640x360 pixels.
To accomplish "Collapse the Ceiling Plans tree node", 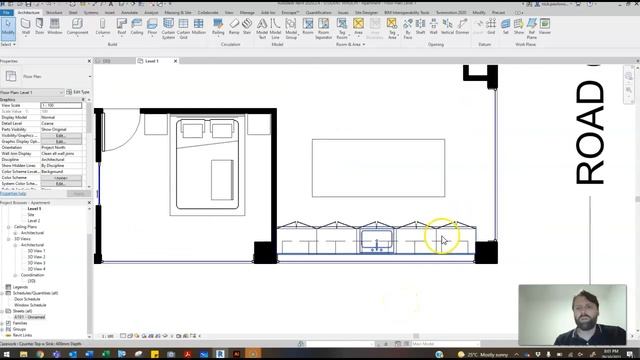I will 9,227.
